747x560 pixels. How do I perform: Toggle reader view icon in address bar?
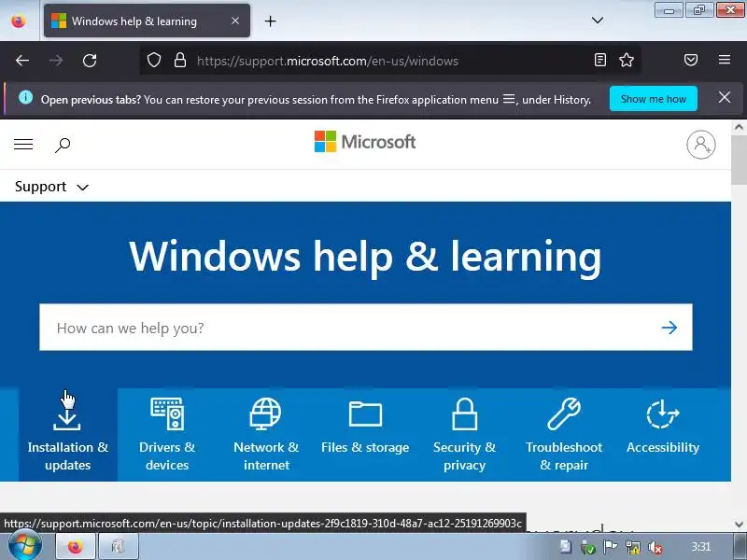click(600, 60)
